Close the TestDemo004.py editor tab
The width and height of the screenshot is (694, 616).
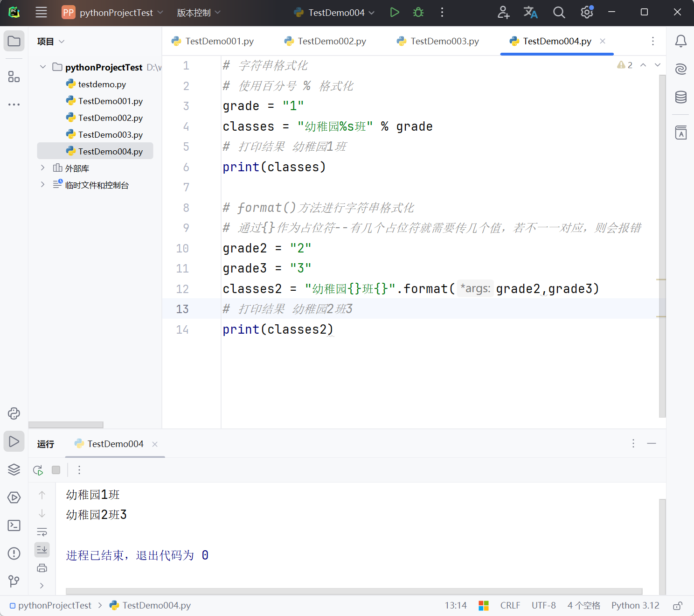click(x=603, y=41)
